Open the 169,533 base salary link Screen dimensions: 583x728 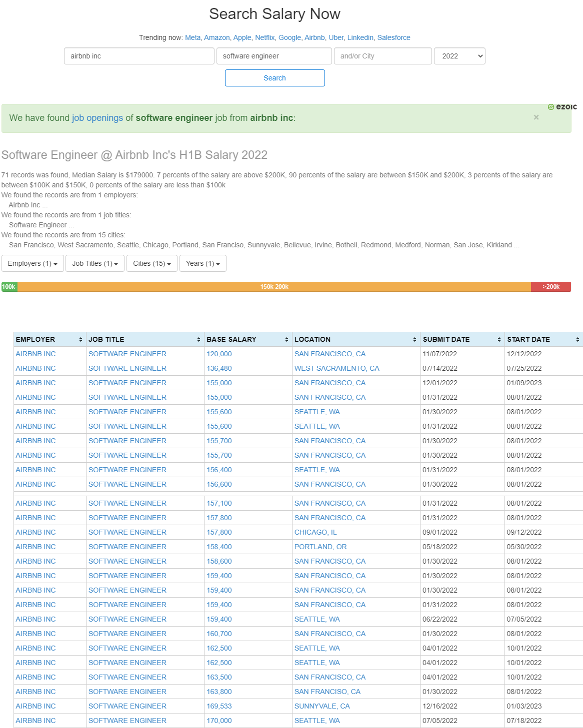[219, 706]
